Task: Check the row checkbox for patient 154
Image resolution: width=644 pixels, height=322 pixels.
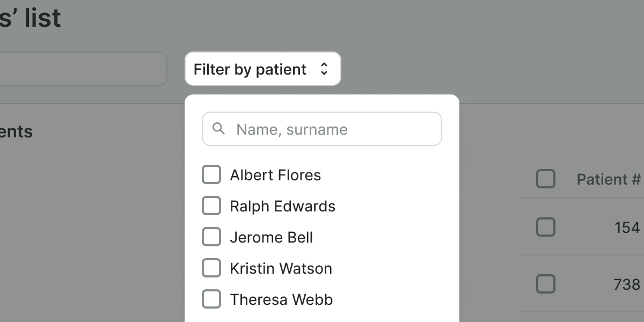Action: click(546, 228)
